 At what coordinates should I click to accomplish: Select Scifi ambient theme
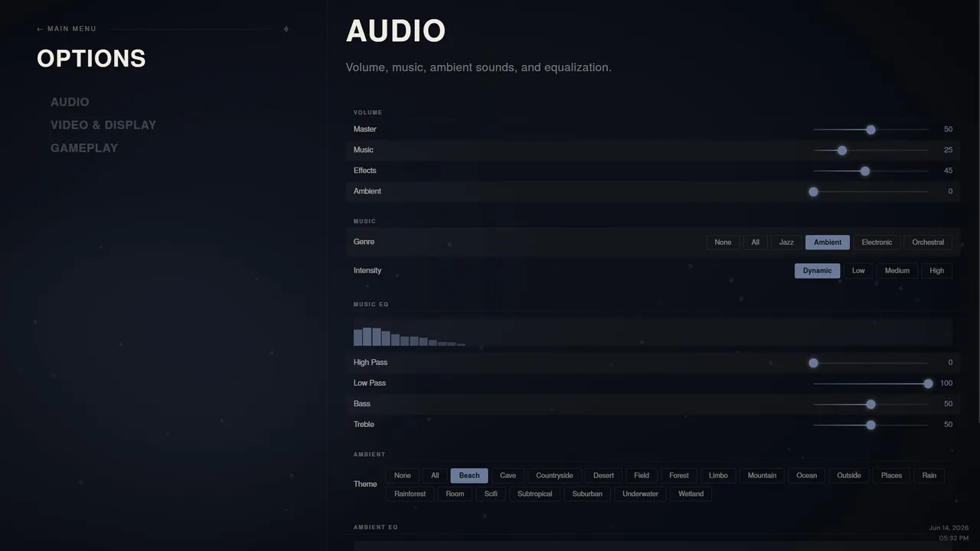491,494
